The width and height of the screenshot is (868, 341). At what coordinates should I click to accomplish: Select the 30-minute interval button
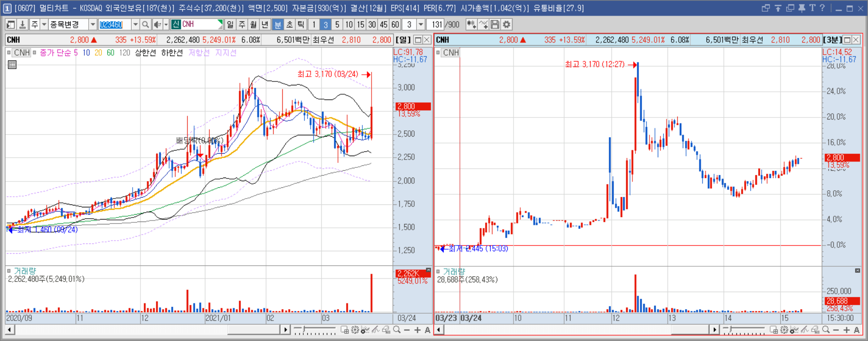pos(372,24)
